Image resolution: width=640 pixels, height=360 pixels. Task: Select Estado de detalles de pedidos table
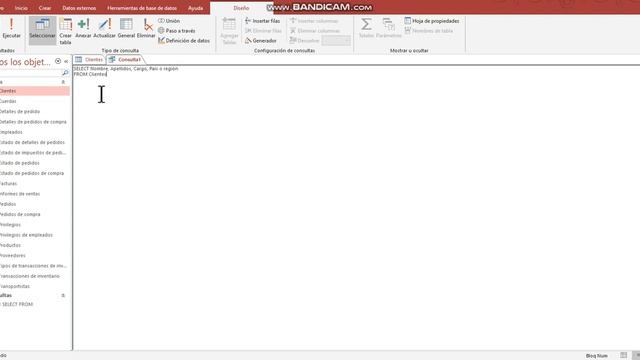[35, 142]
